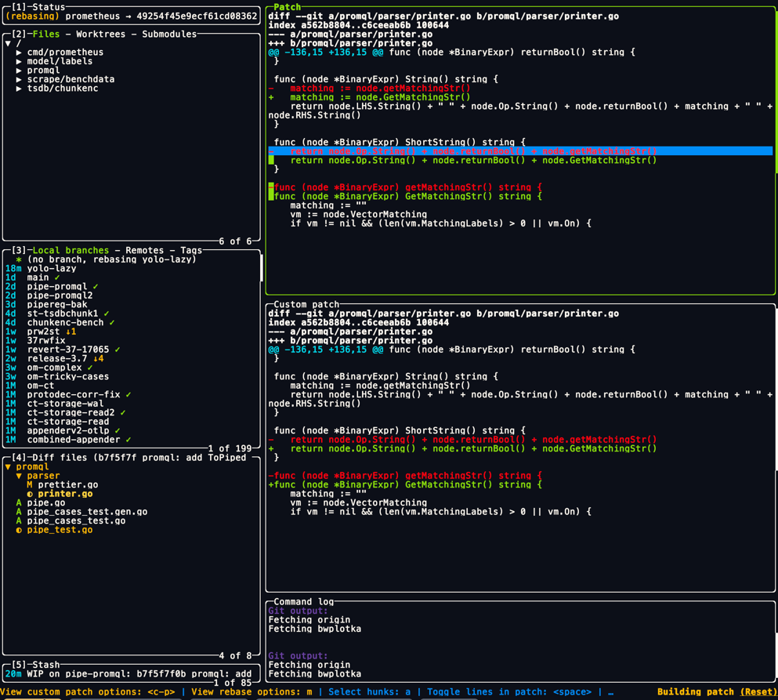Click the A added icon next to pipe.go
The height and width of the screenshot is (700, 778).
pos(17,502)
